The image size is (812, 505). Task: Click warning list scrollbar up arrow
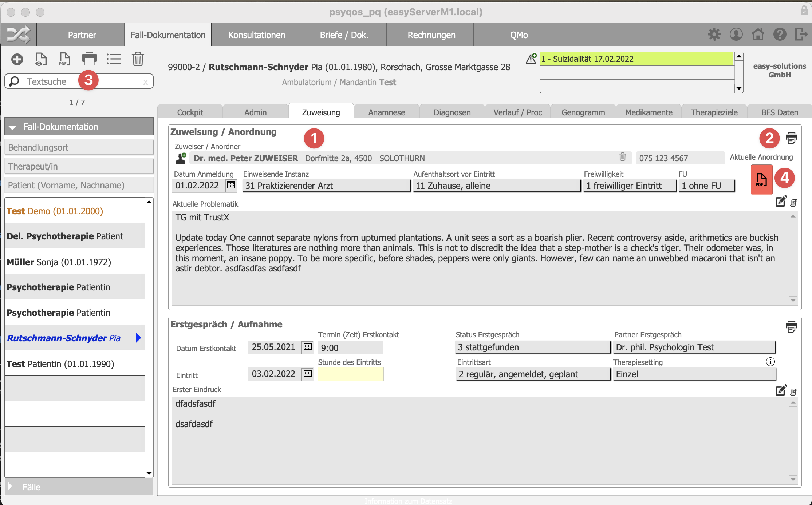pyautogui.click(x=739, y=56)
